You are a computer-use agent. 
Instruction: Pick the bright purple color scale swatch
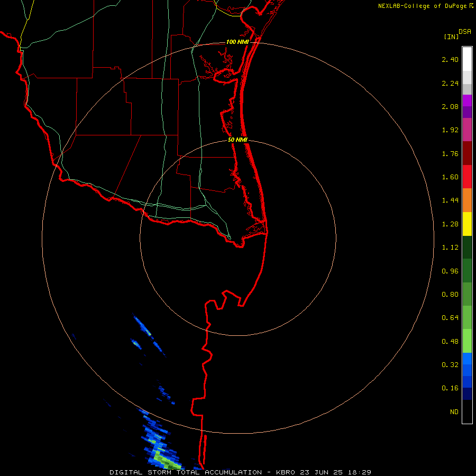(467, 100)
